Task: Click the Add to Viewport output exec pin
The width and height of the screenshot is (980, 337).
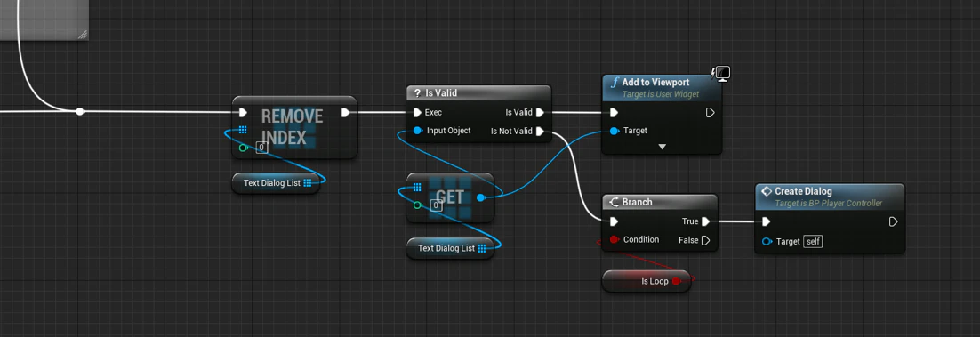Action: coord(710,113)
